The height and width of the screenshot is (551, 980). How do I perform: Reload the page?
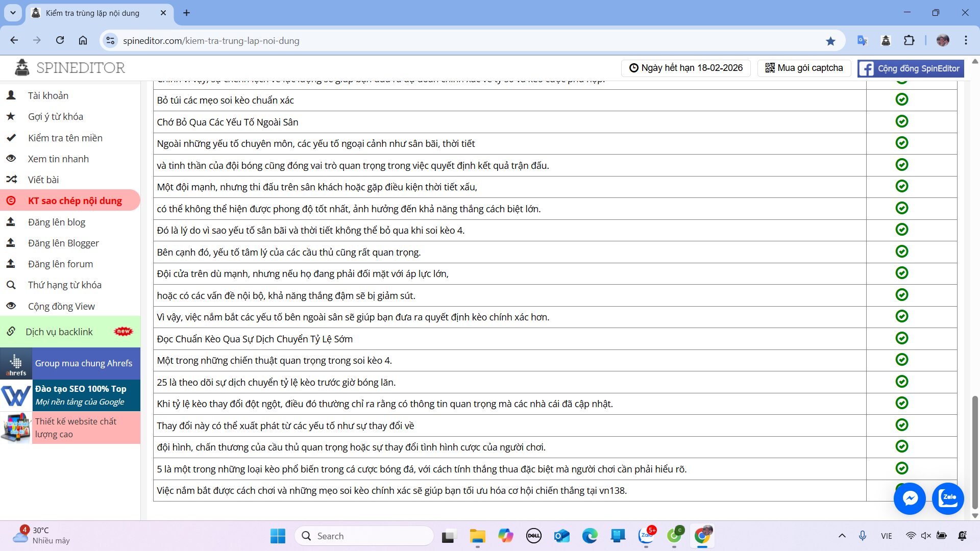(x=60, y=41)
